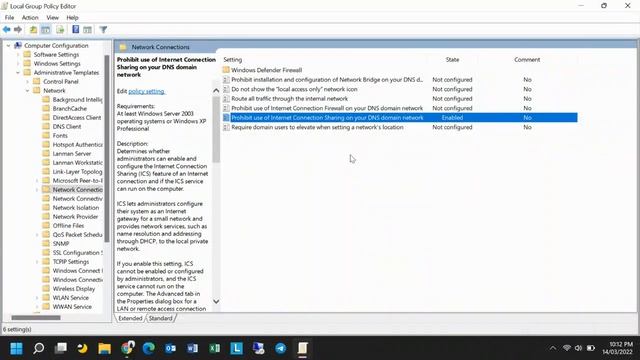The width and height of the screenshot is (640, 360).
Task: Click the Group Policy Editor taskbar icon
Action: [302, 348]
